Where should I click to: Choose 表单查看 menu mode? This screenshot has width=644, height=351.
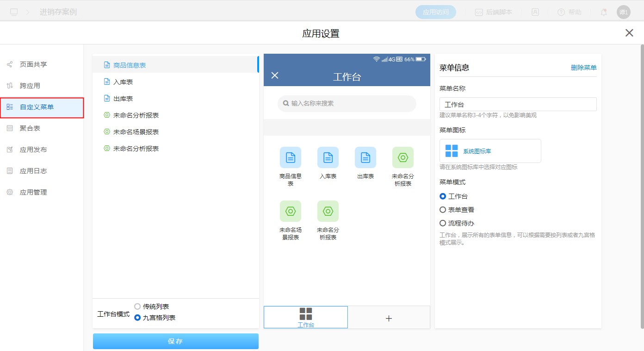point(443,210)
